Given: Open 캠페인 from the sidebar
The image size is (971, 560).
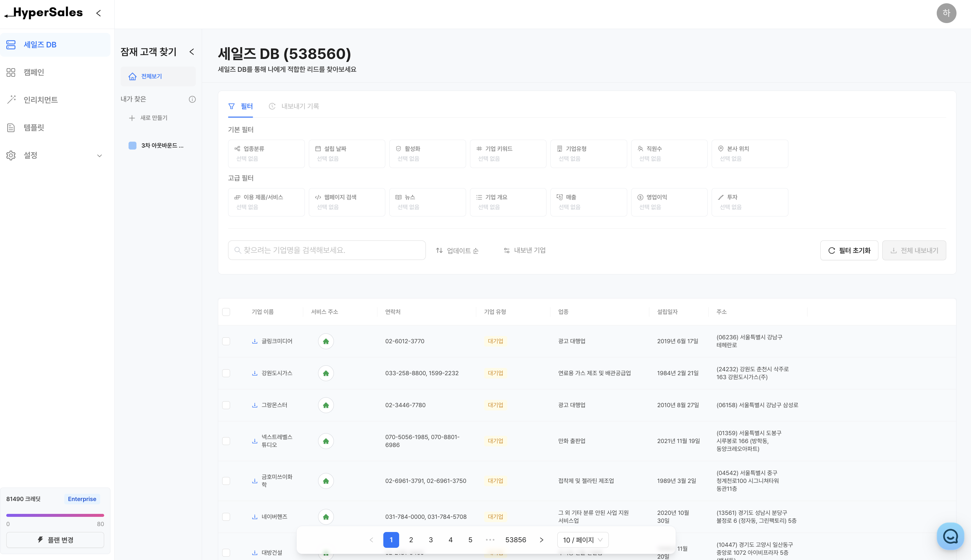Looking at the screenshot, I should (x=34, y=72).
